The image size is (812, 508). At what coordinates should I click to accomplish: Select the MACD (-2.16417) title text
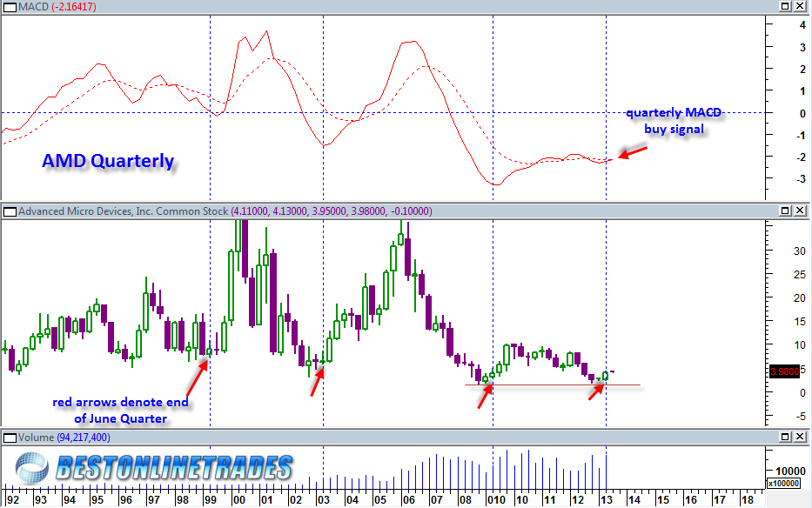pos(57,7)
